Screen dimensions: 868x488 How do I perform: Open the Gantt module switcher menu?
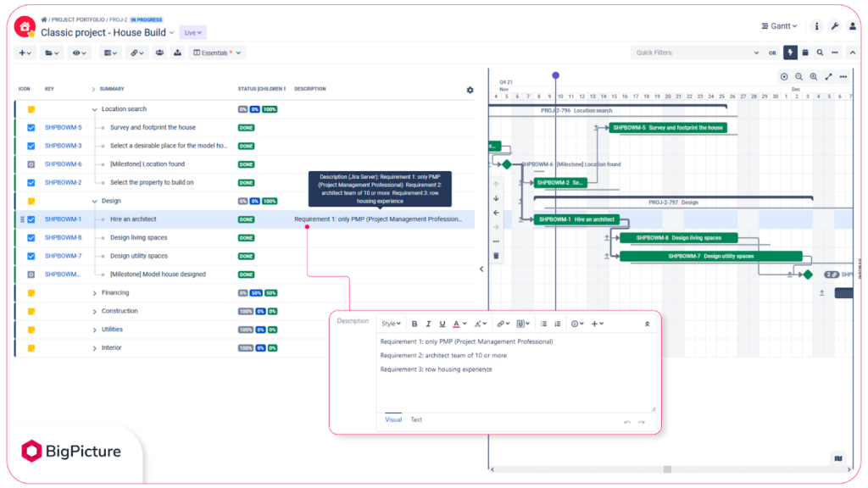[x=777, y=25]
